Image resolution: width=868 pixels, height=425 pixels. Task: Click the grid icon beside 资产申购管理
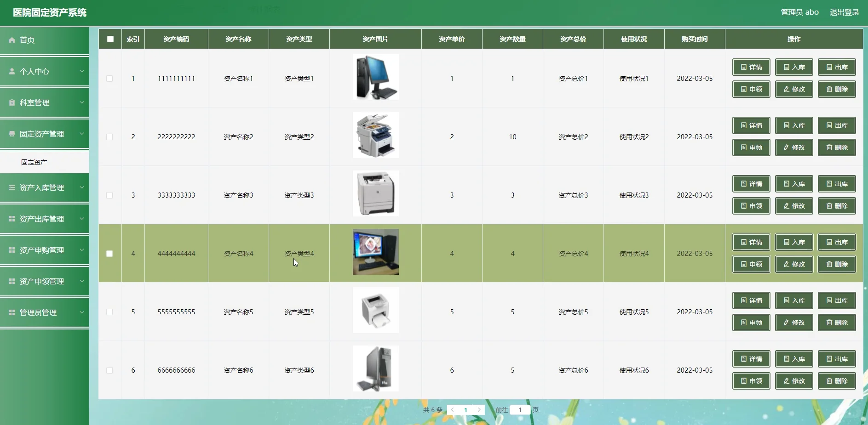[12, 250]
